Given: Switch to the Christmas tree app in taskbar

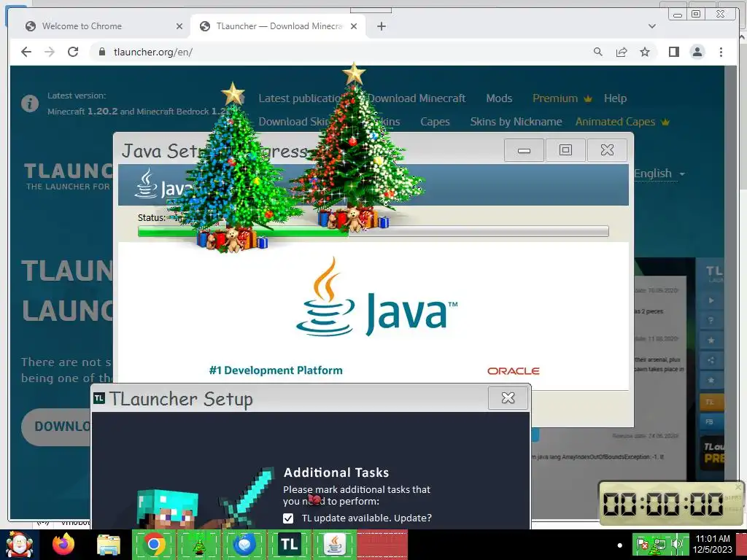Looking at the screenshot, I should click(x=199, y=544).
